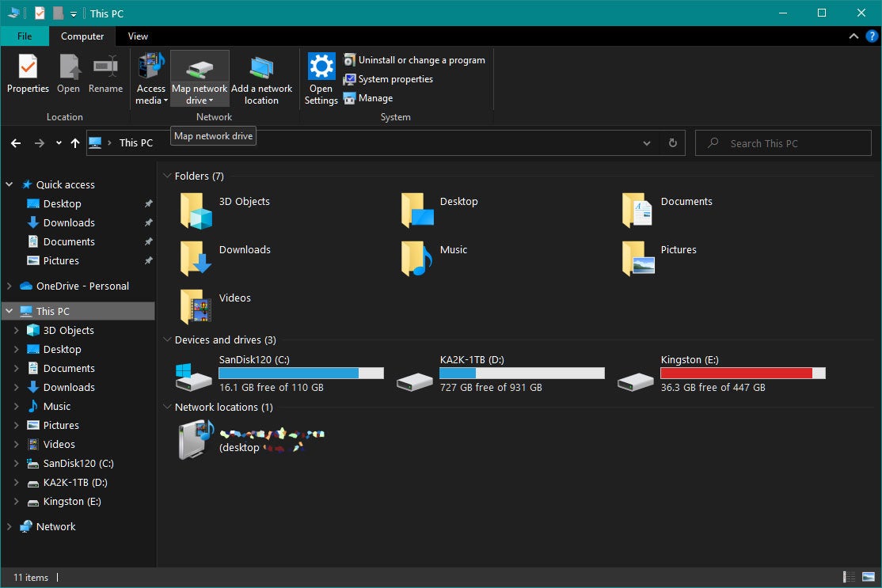Go up one level with Up arrow
Viewport: 882px width, 588px height.
[74, 143]
